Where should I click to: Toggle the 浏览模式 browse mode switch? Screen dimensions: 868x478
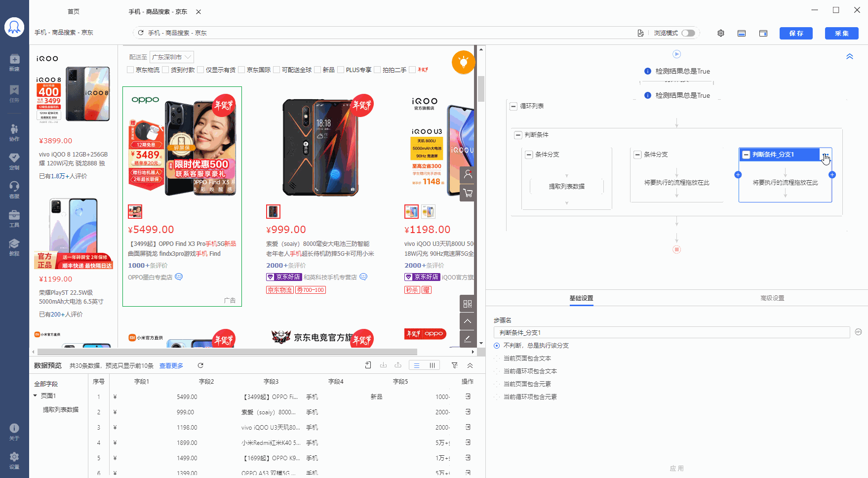[688, 33]
